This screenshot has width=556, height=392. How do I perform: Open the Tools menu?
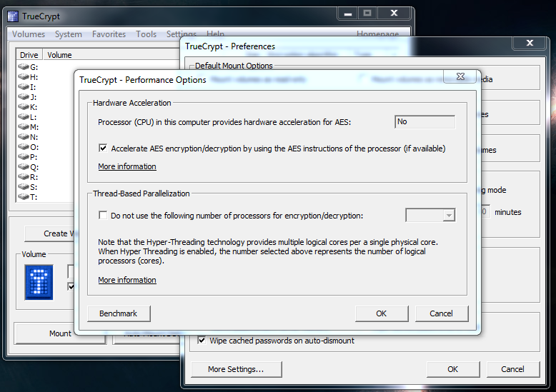click(146, 34)
